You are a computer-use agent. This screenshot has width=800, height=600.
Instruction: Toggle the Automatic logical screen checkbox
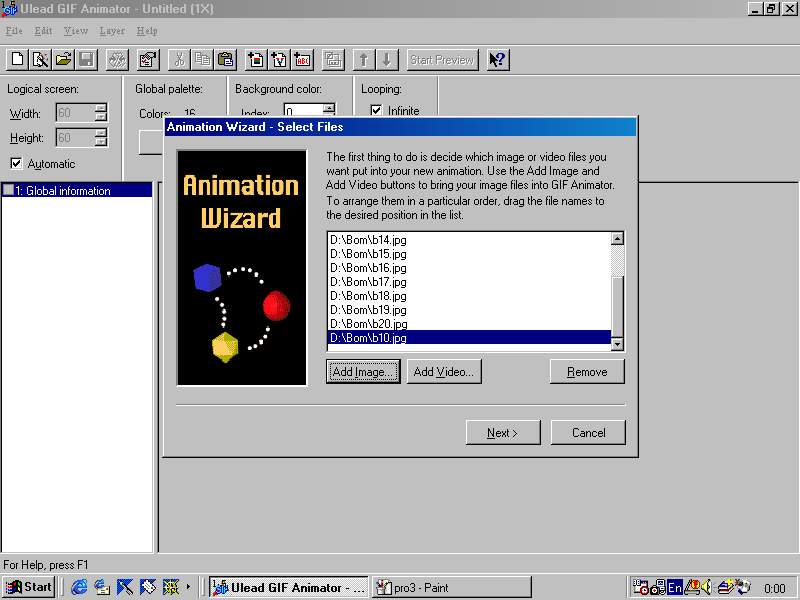tap(16, 164)
